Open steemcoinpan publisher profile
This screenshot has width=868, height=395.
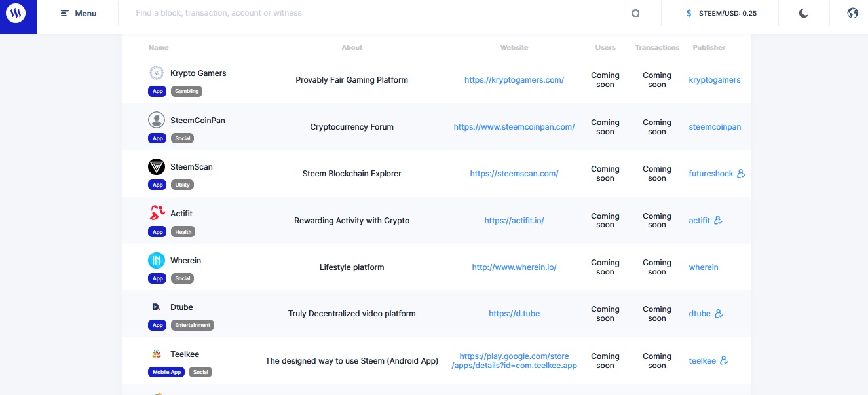point(715,127)
